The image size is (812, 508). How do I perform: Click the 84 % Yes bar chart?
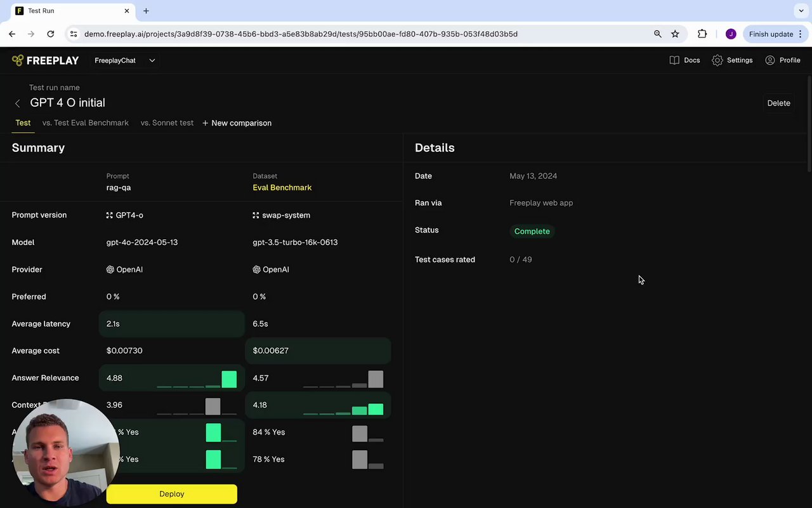click(x=368, y=433)
